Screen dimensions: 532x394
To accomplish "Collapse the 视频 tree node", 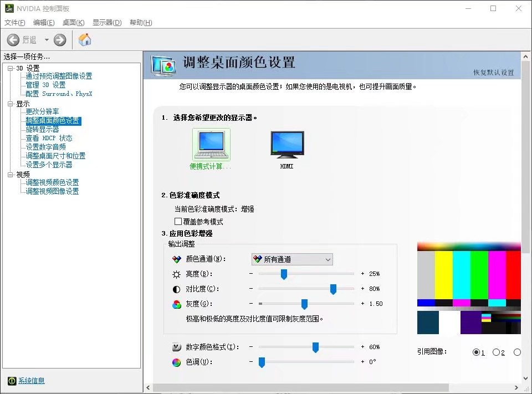I will coord(11,175).
